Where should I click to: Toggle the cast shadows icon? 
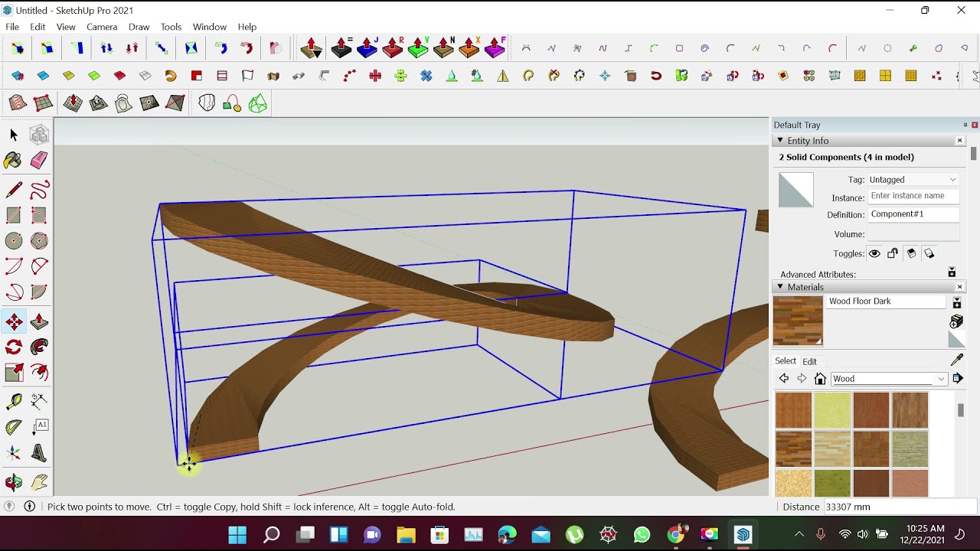pyautogui.click(x=929, y=253)
